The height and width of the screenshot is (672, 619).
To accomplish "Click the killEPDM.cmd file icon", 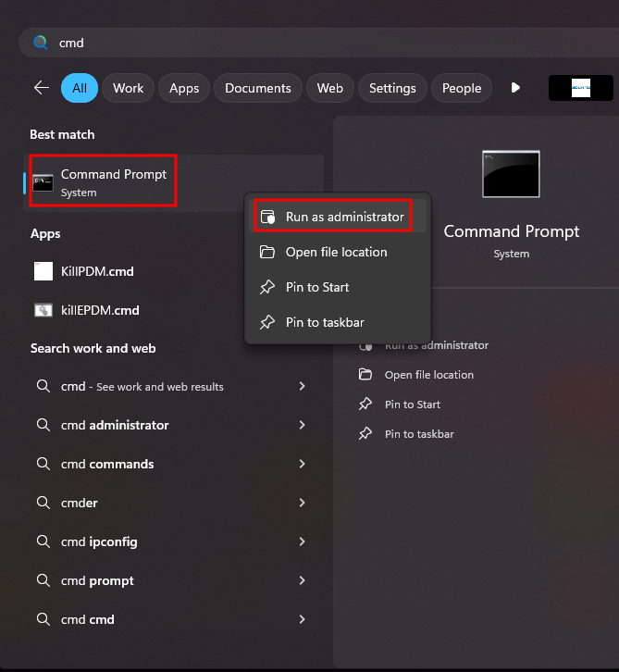I will [43, 310].
